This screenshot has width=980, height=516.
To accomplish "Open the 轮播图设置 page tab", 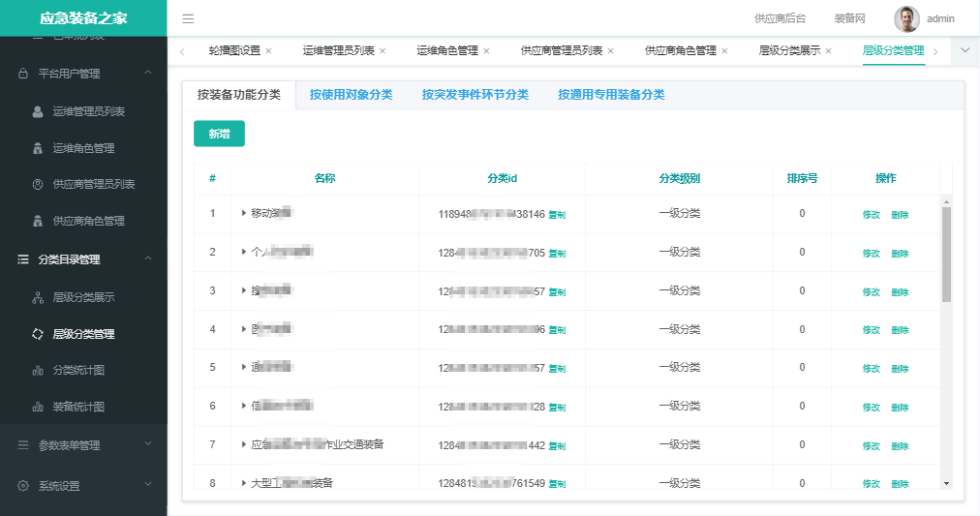I will click(234, 50).
